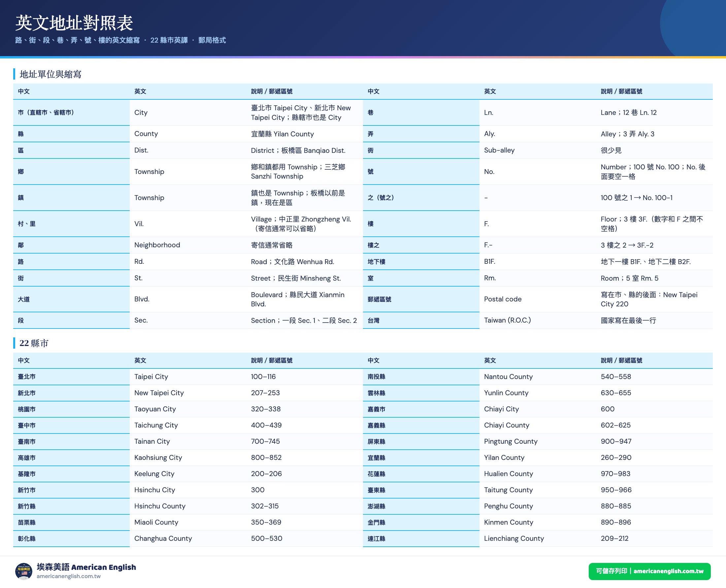Click the Hualien County cell
This screenshot has width=726, height=588.
538,474
